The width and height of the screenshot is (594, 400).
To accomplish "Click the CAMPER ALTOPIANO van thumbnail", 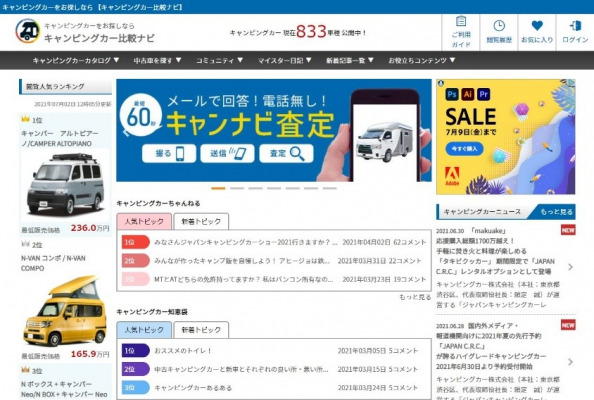I will tap(66, 184).
